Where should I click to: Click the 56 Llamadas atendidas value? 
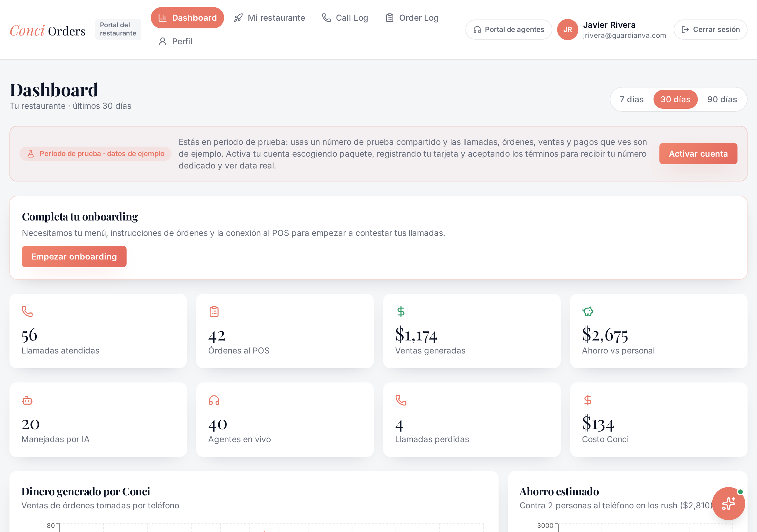(29, 335)
